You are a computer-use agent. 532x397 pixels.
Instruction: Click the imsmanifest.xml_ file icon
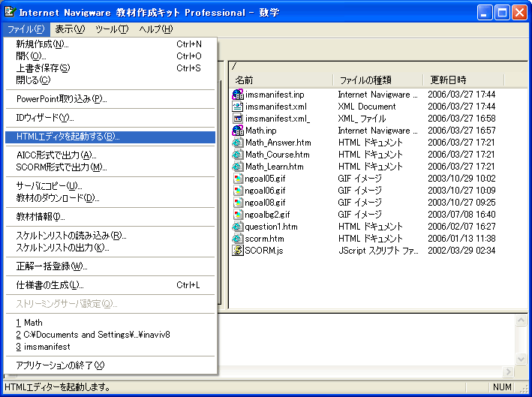tap(238, 119)
